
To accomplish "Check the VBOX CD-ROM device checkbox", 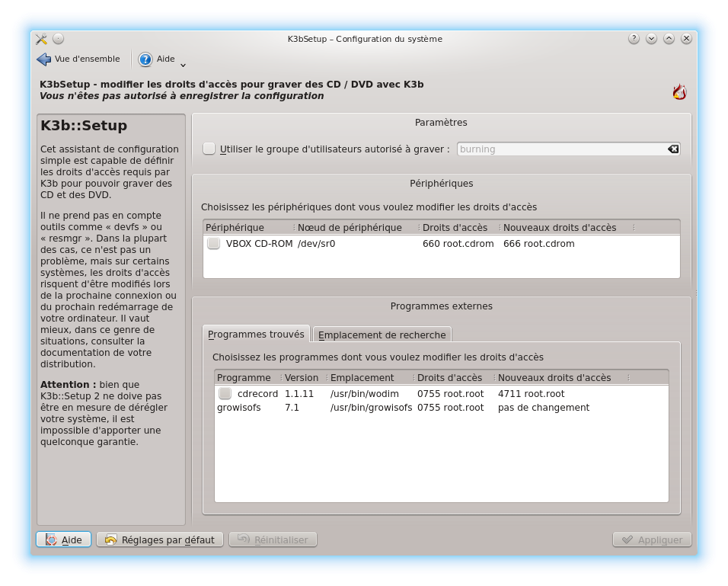I will click(x=214, y=244).
